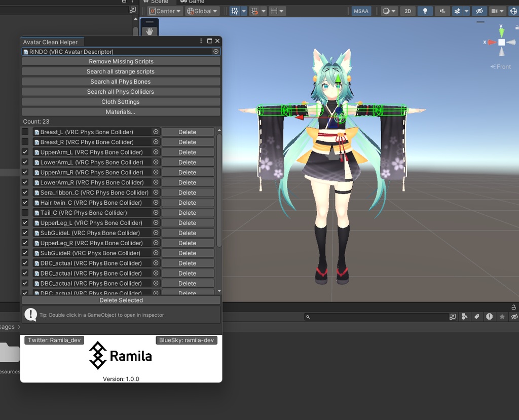This screenshot has height=420, width=519.
Task: Toggle hidden objects with the crossed-eye icon
Action: click(x=479, y=11)
